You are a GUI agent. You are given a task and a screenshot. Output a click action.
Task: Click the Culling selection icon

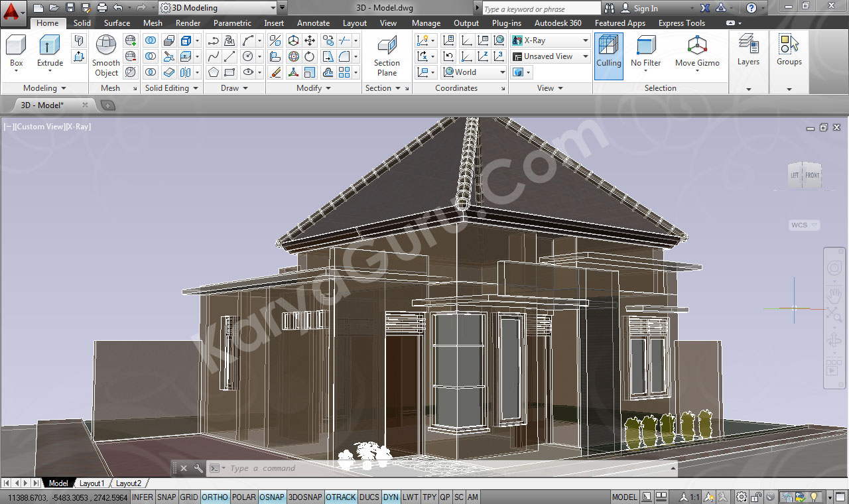tap(608, 46)
